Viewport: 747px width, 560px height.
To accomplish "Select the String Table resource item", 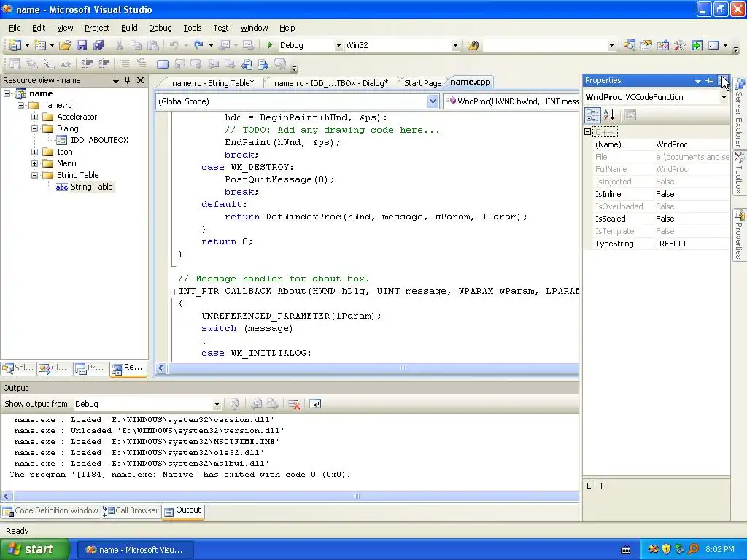I will 91,187.
